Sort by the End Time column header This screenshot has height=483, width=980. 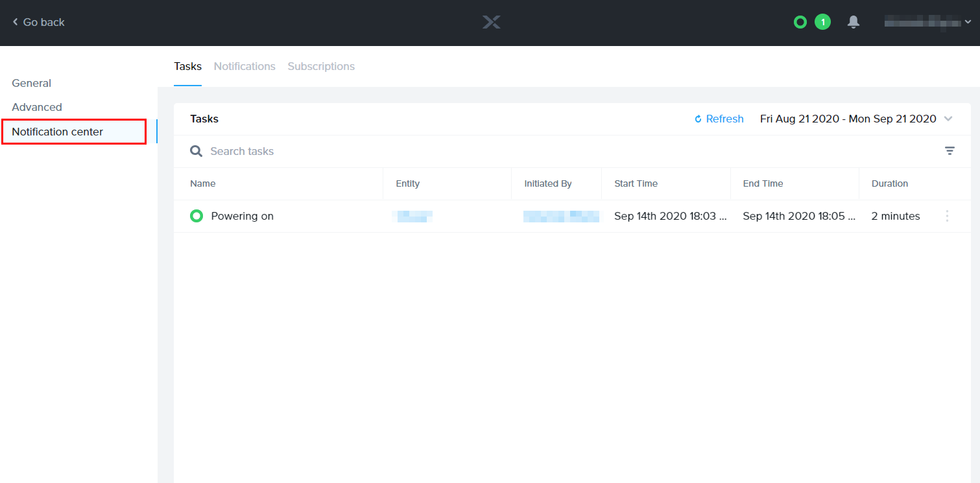763,183
